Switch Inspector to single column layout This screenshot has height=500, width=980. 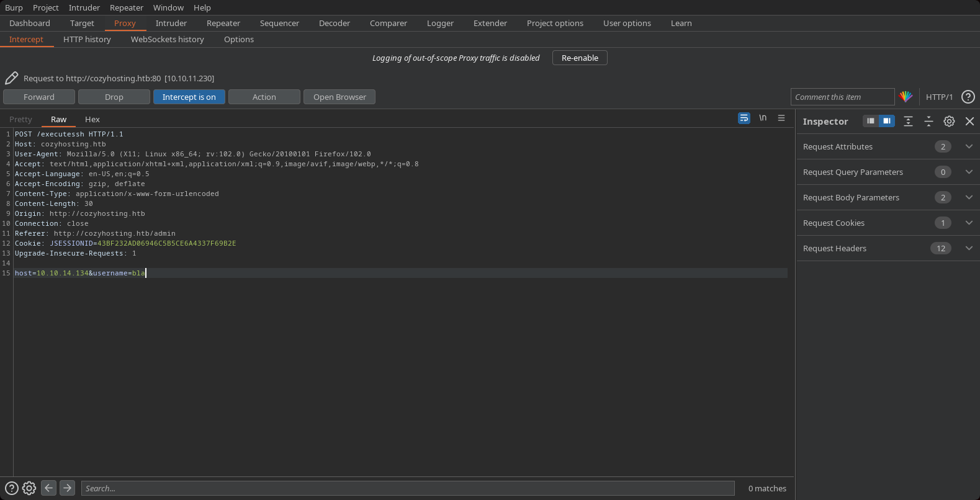coord(871,121)
